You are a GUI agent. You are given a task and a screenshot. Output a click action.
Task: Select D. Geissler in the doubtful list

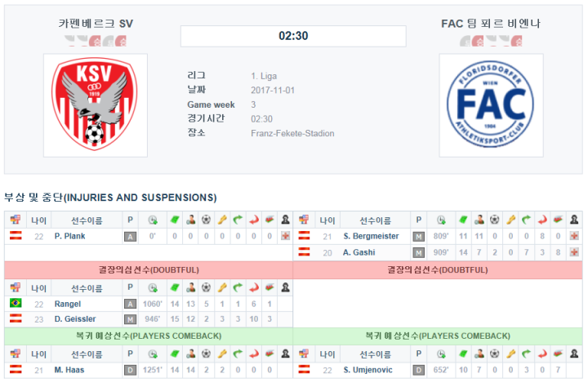click(75, 319)
